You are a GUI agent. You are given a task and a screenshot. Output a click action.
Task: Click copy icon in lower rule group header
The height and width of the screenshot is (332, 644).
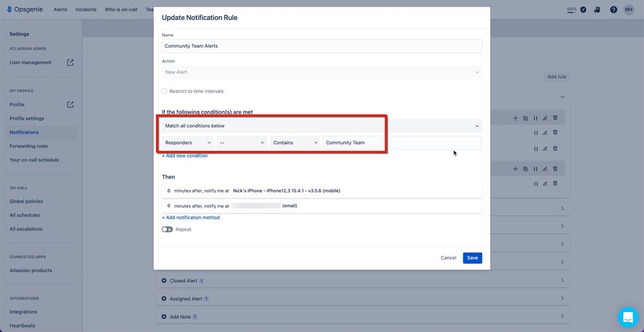(x=525, y=169)
